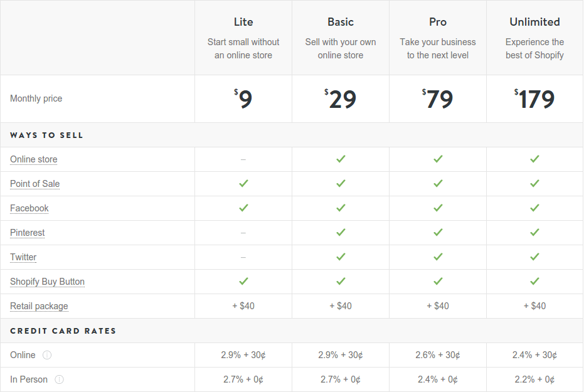584x392 pixels.
Task: Click the Retail package link
Action: click(x=39, y=306)
